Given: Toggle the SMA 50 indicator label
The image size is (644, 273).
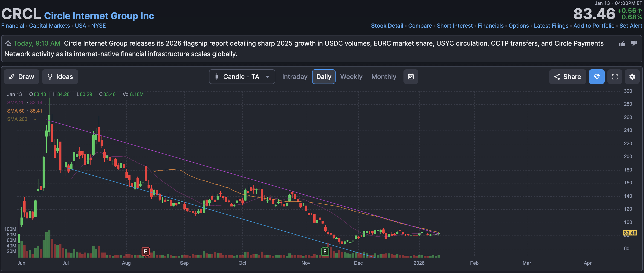Looking at the screenshot, I should (x=16, y=111).
